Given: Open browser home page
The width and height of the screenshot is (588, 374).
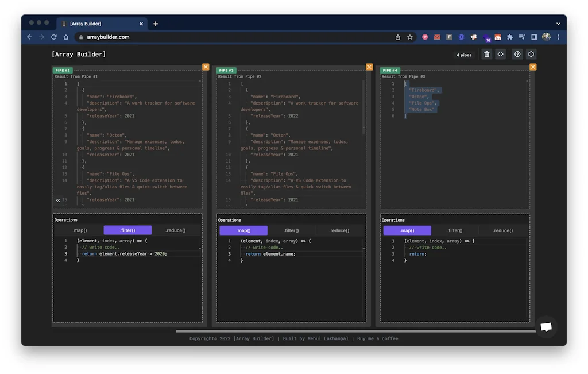Looking at the screenshot, I should (x=66, y=37).
